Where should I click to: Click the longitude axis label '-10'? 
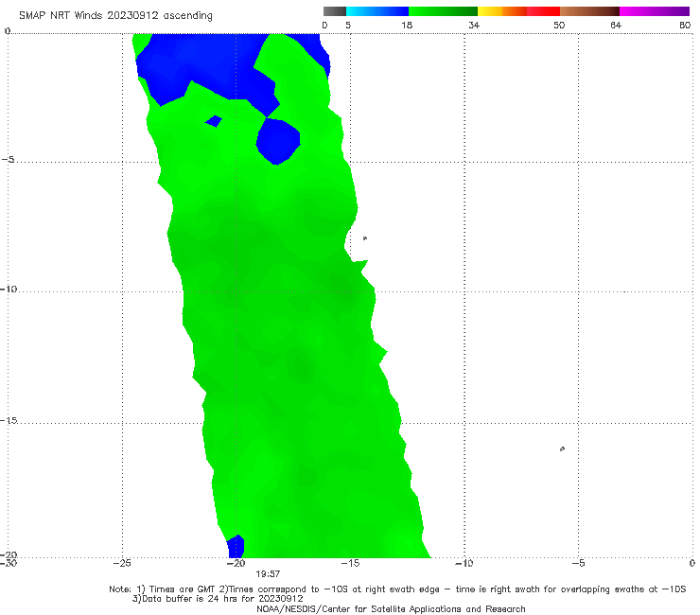point(464,563)
